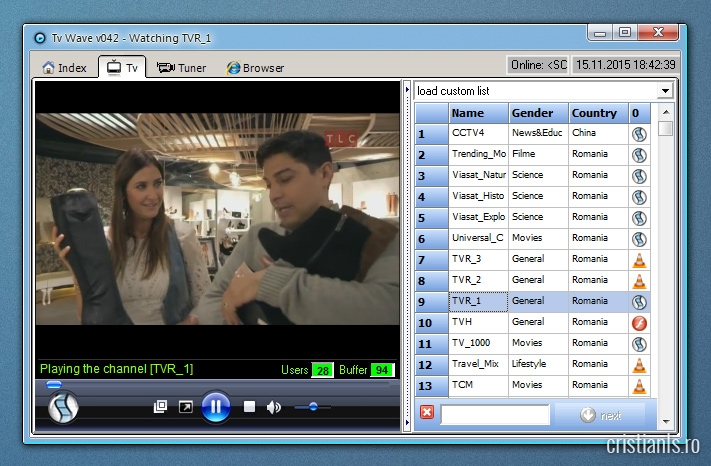711x466 pixels.
Task: Click the stream icon for Trending_Mo row
Action: tap(639, 155)
